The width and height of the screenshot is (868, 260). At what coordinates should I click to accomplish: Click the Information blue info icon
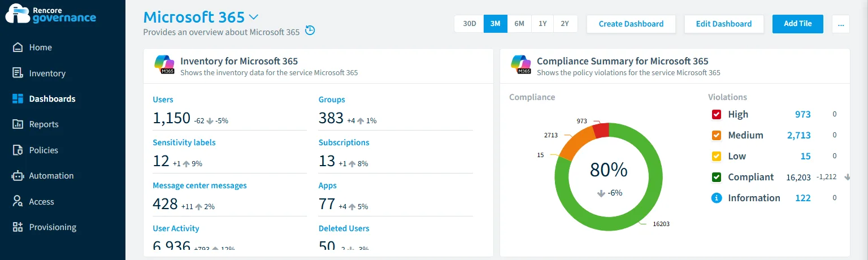click(x=717, y=198)
